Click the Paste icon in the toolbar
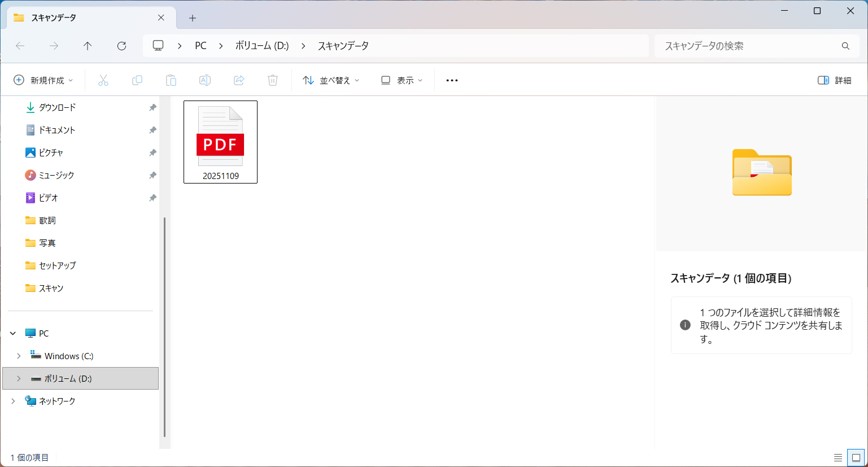Screen dimensions: 868x467 [171, 80]
